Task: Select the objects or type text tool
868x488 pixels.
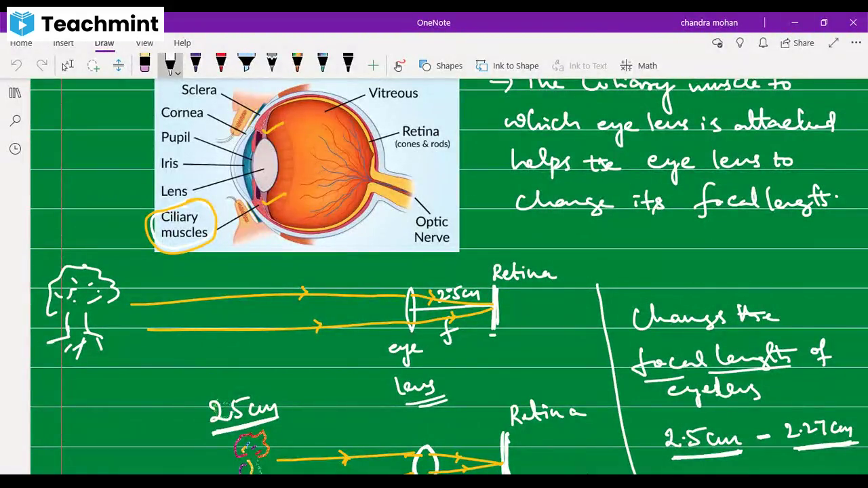Action: pyautogui.click(x=67, y=65)
